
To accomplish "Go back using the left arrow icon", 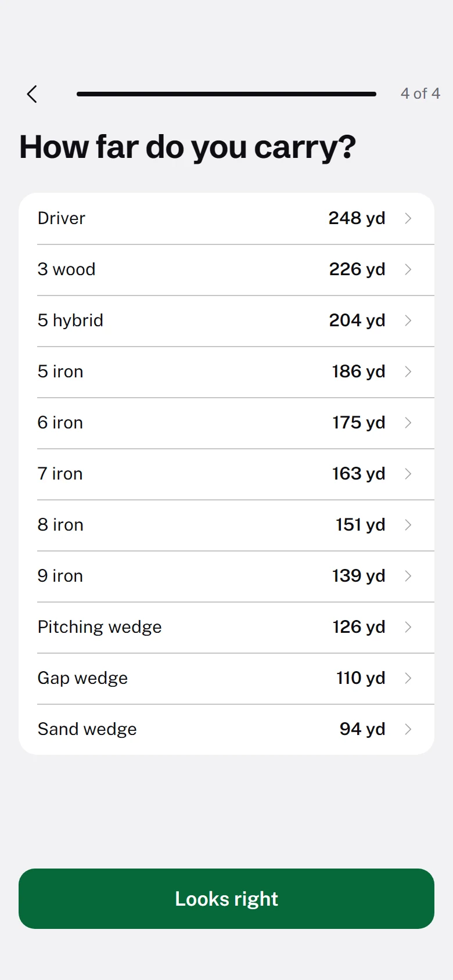I will [32, 93].
